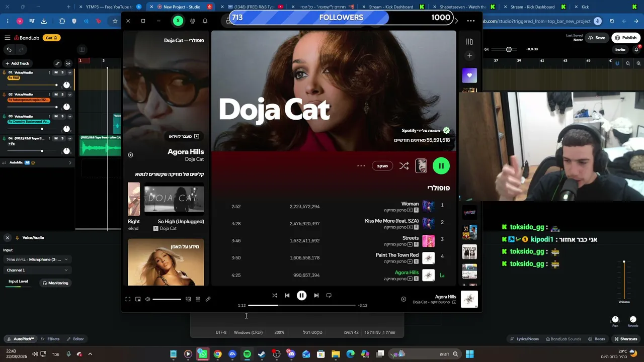Publish the BandLab project
The height and width of the screenshot is (362, 644).
point(626,38)
